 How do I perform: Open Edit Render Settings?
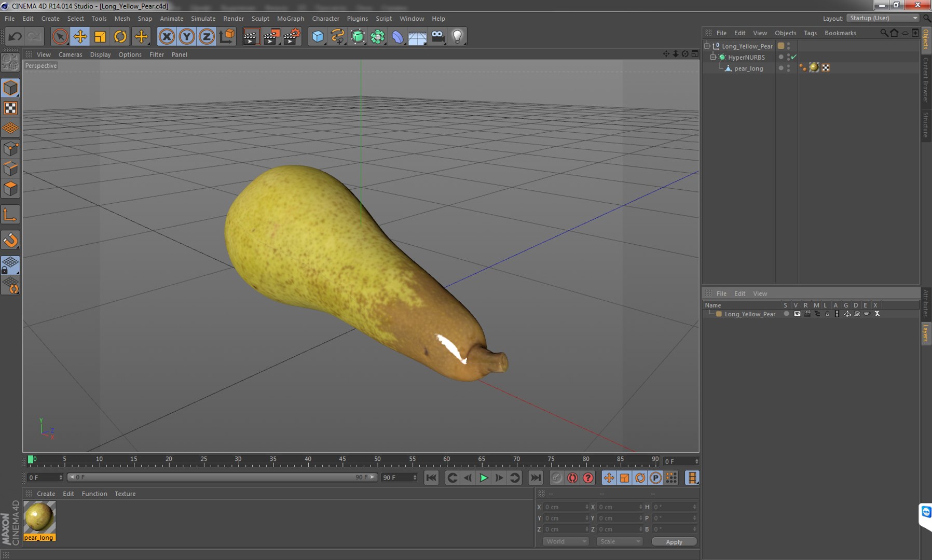point(292,36)
